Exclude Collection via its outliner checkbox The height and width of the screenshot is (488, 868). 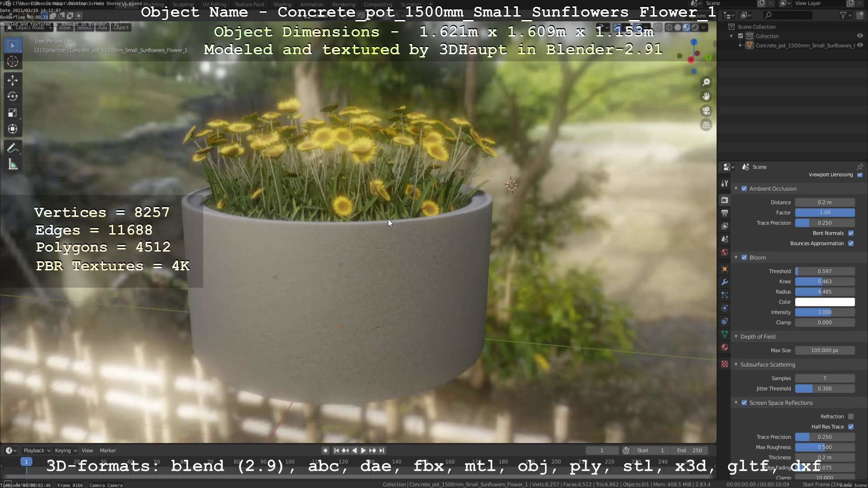pyautogui.click(x=740, y=36)
